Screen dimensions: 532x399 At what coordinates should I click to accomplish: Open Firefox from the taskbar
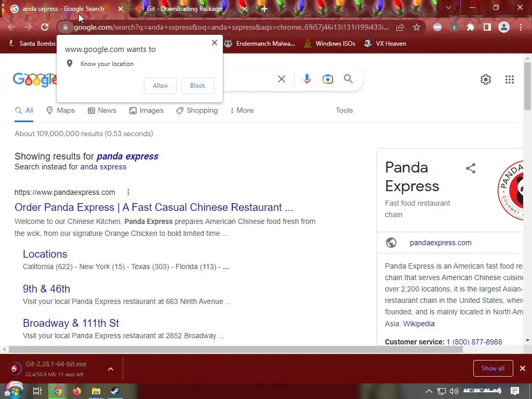coord(77,391)
